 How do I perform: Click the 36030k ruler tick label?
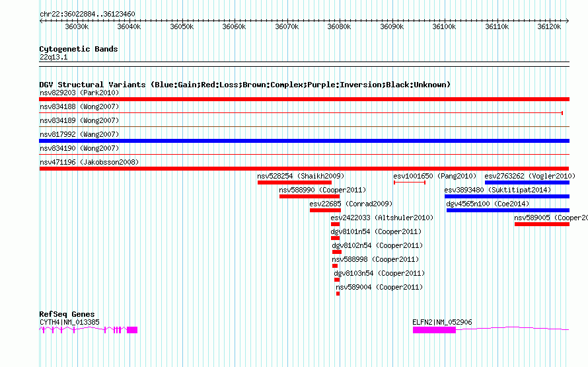(x=77, y=26)
